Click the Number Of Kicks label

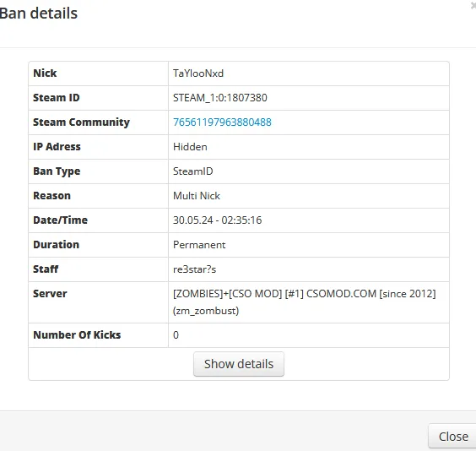coord(77,335)
